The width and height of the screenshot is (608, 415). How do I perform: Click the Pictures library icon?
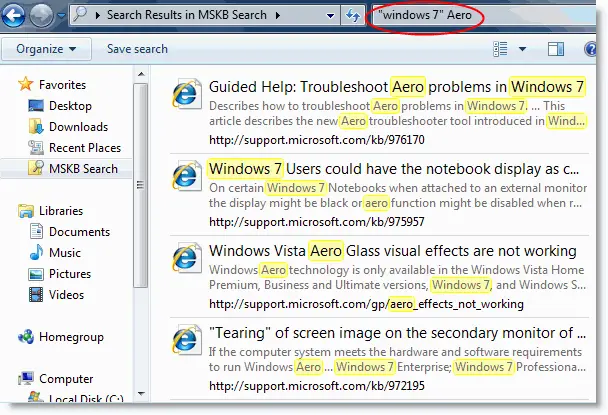36,274
